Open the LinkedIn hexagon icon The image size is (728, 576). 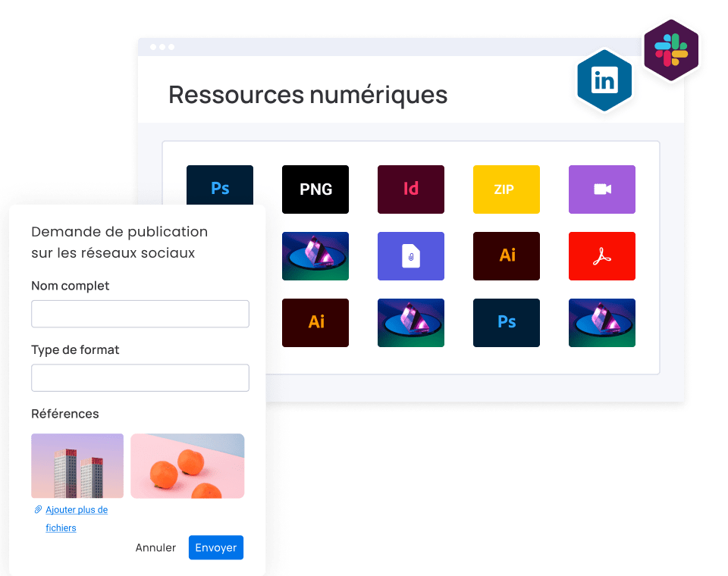604,81
